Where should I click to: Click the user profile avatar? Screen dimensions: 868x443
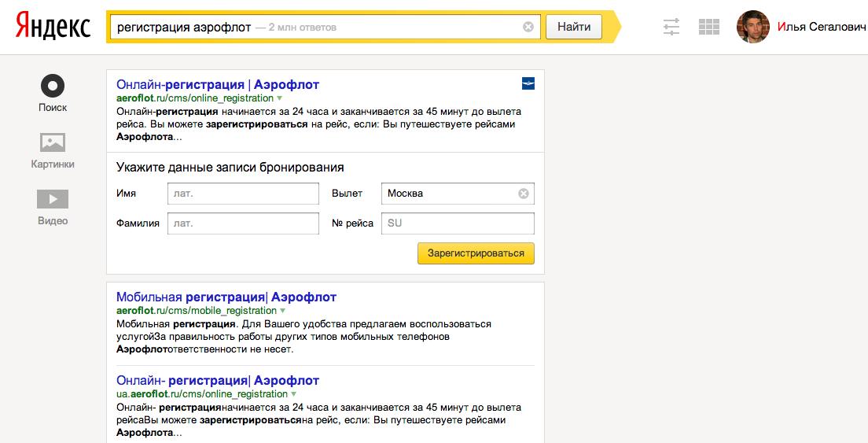[x=753, y=27]
